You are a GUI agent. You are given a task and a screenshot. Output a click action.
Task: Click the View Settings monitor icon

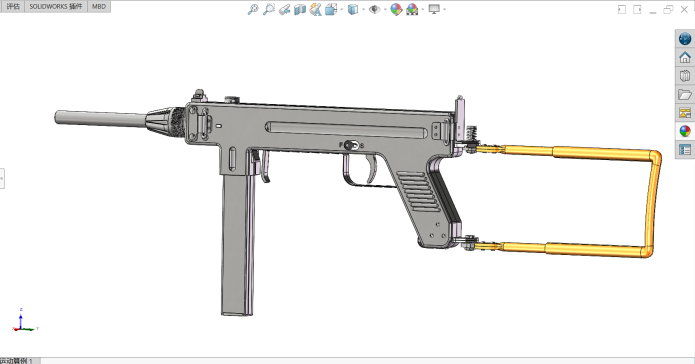pyautogui.click(x=434, y=9)
